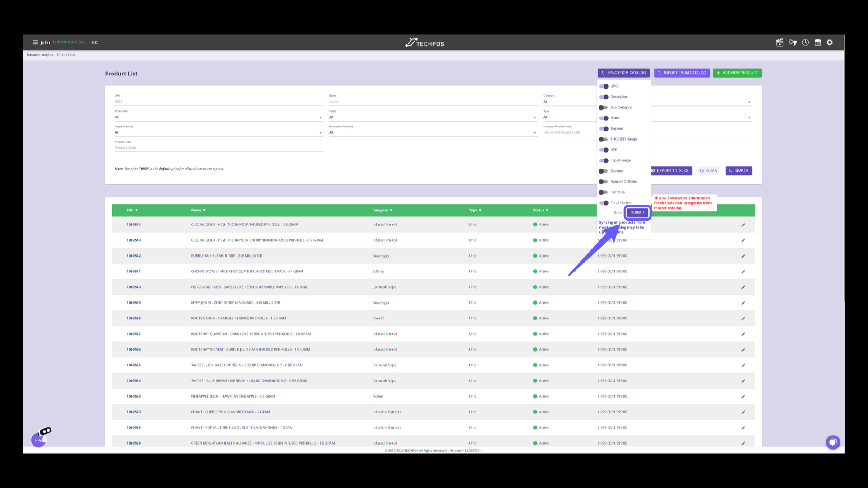Image resolution: width=868 pixels, height=488 pixels.
Task: Edit product 1069540 with pencil icon
Action: tap(743, 287)
